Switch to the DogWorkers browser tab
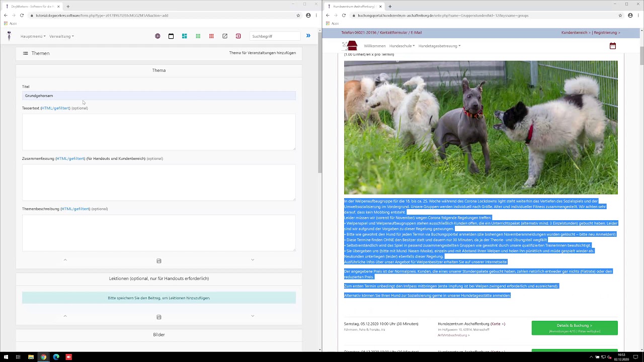 coord(32,7)
